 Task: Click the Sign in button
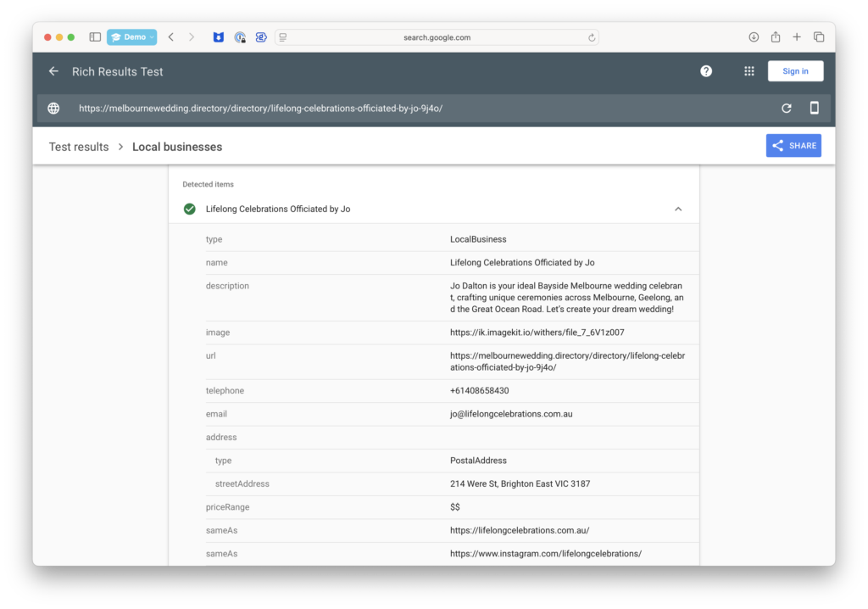795,71
